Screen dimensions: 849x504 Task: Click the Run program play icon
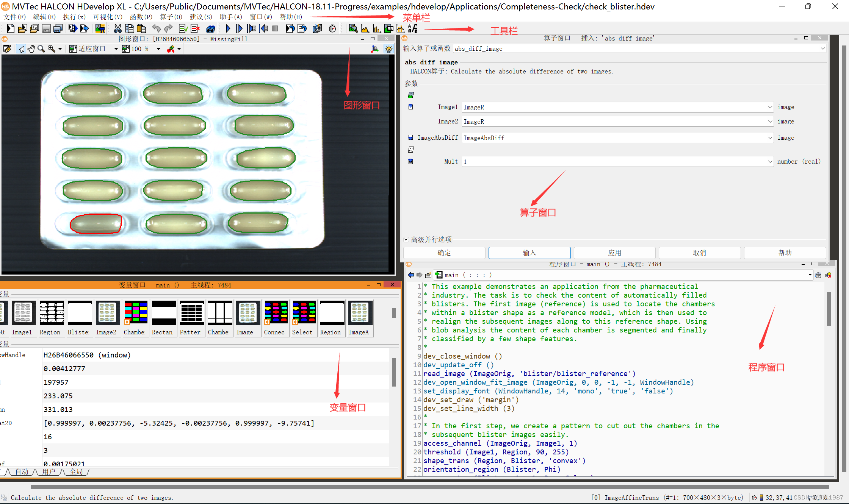coord(228,28)
